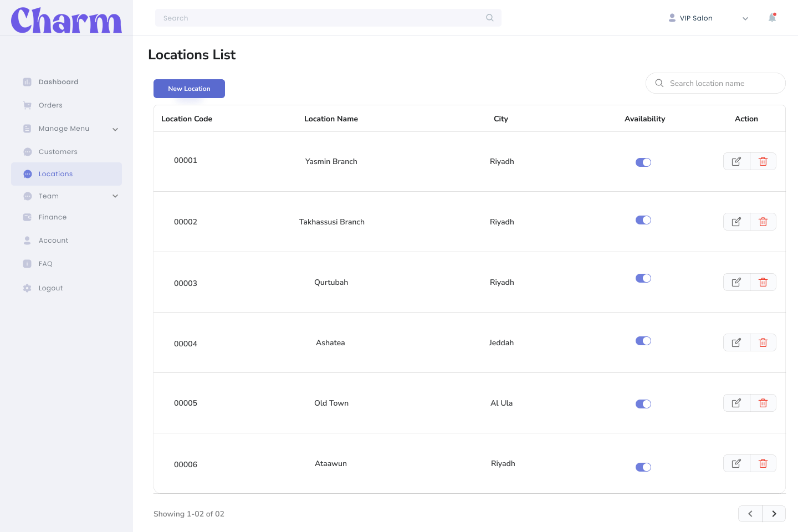Expand the Team submenu chevron
Screen dimensions: 798x532
pyautogui.click(x=115, y=196)
